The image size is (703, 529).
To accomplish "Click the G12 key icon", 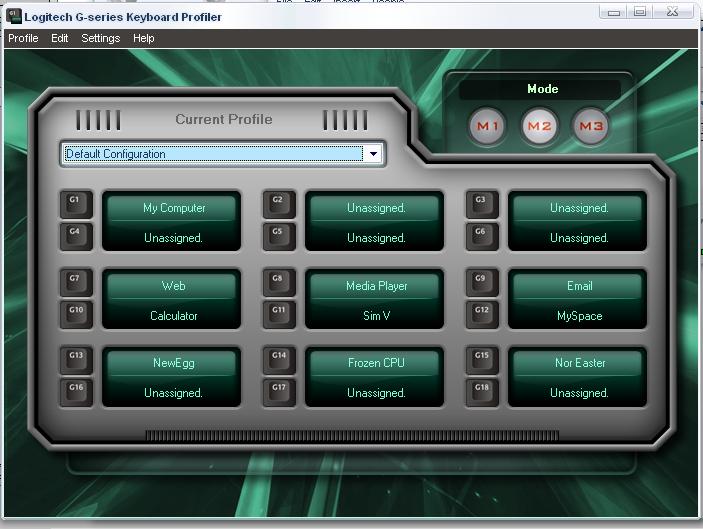I will 482,314.
